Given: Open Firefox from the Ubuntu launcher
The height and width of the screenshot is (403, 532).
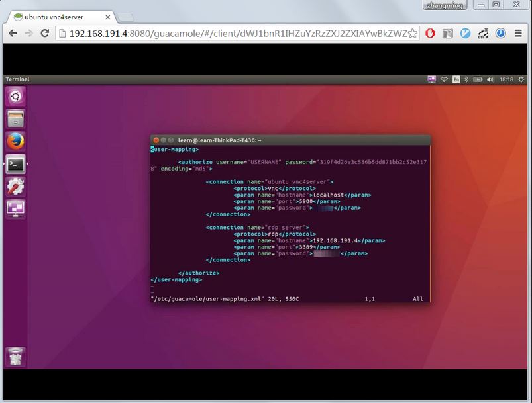Looking at the screenshot, I should point(15,142).
